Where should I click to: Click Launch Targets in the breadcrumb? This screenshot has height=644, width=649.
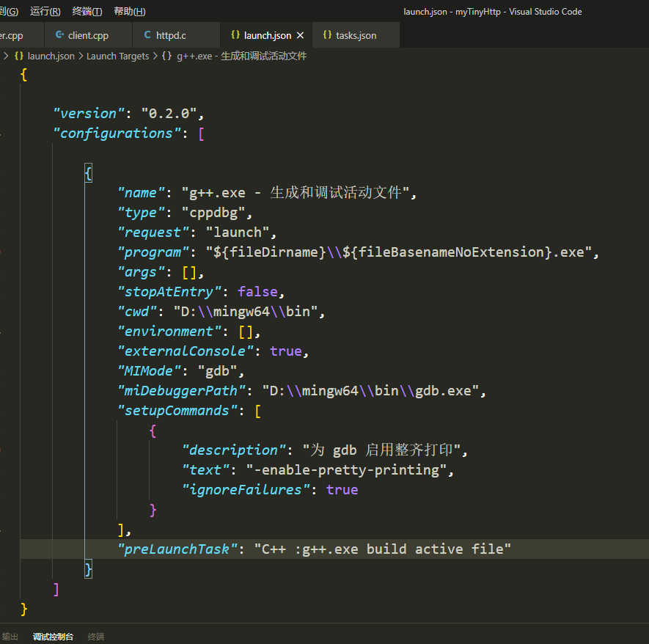pos(117,56)
